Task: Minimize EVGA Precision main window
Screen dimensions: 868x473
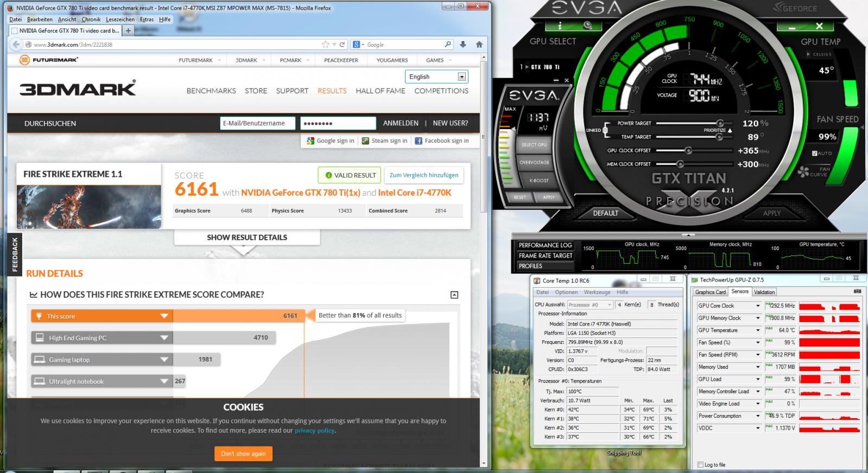Action: coord(793,26)
